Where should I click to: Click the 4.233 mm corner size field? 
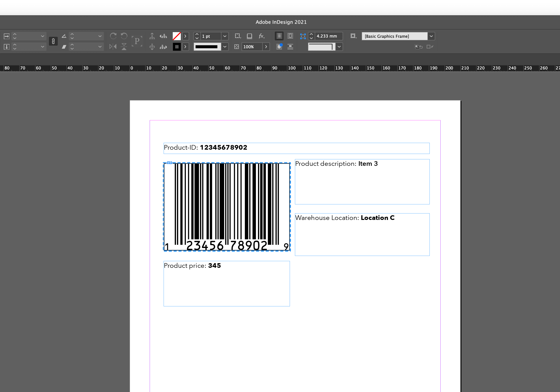point(329,36)
